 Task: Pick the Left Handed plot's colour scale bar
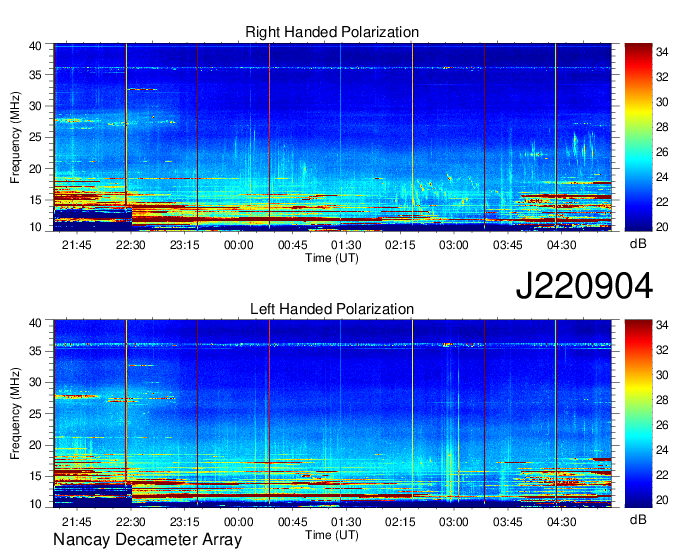pyautogui.click(x=638, y=414)
